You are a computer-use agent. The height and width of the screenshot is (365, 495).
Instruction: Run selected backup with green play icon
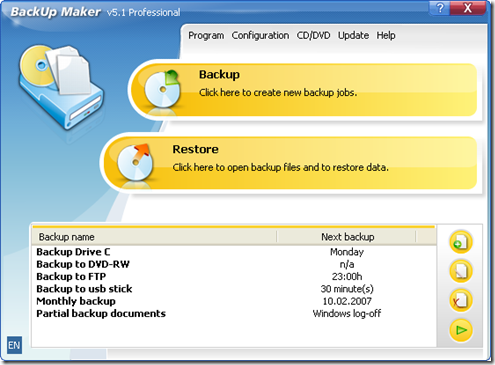tap(461, 330)
